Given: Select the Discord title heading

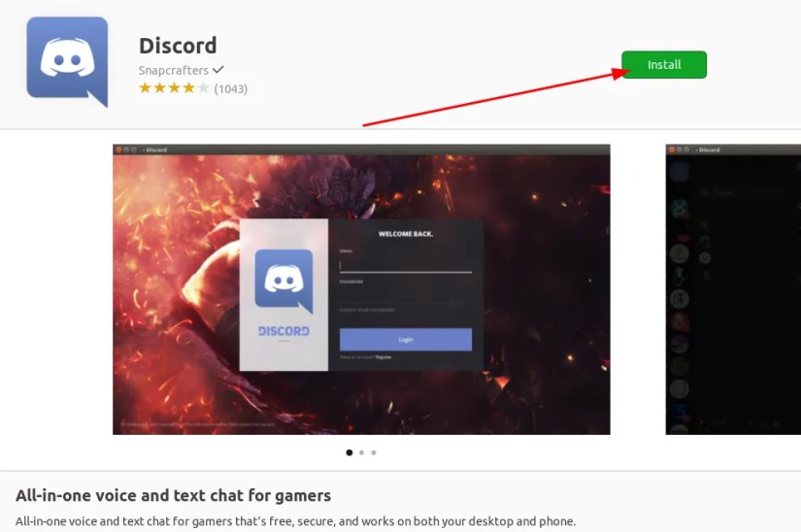Looking at the screenshot, I should pyautogui.click(x=178, y=46).
